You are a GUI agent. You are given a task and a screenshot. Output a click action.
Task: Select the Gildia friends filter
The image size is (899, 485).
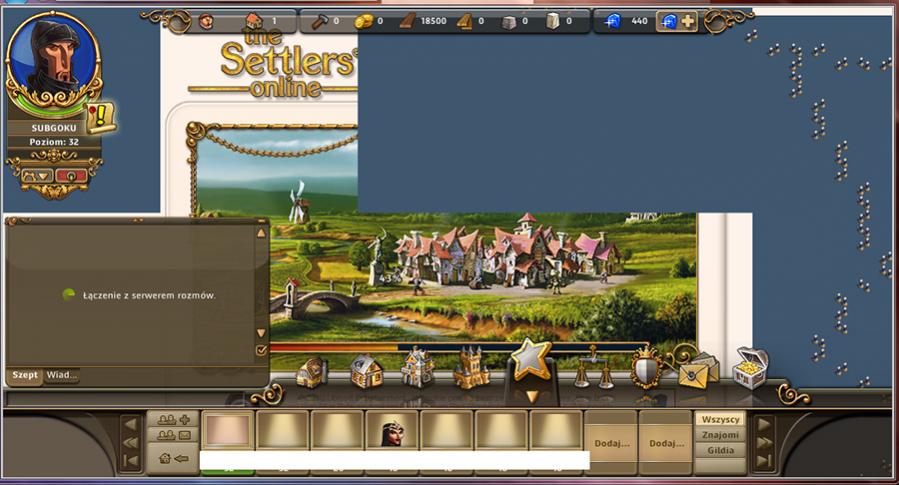720,451
